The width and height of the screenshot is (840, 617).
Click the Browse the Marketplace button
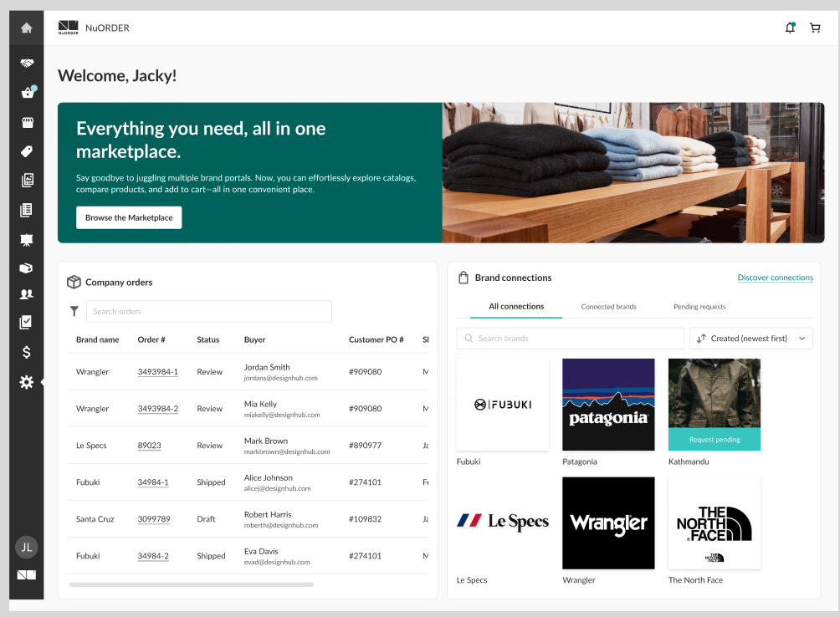pyautogui.click(x=129, y=217)
